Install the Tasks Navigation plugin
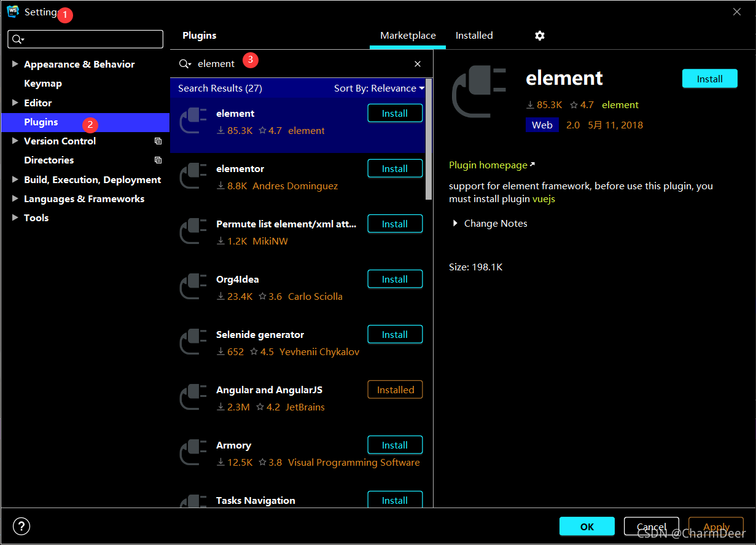756x545 pixels. point(395,500)
